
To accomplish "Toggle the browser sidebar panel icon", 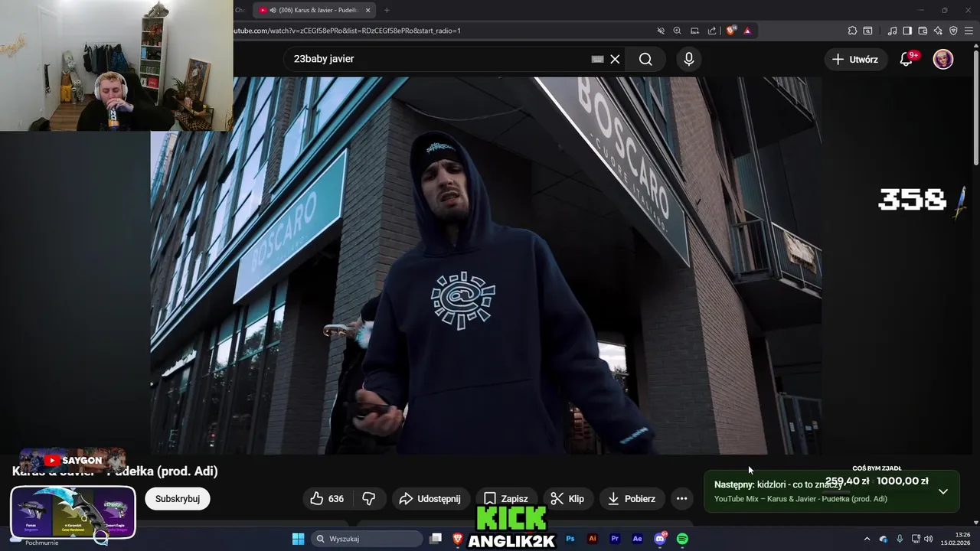I will tap(907, 31).
